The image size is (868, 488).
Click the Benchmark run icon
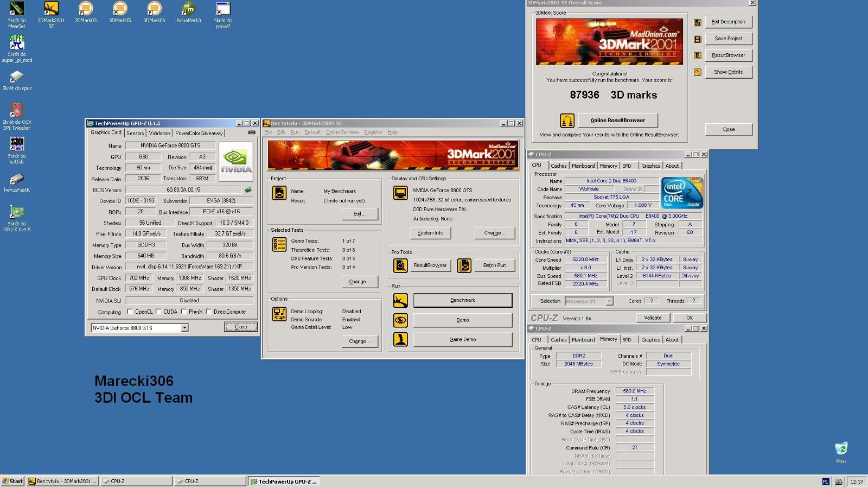(400, 300)
